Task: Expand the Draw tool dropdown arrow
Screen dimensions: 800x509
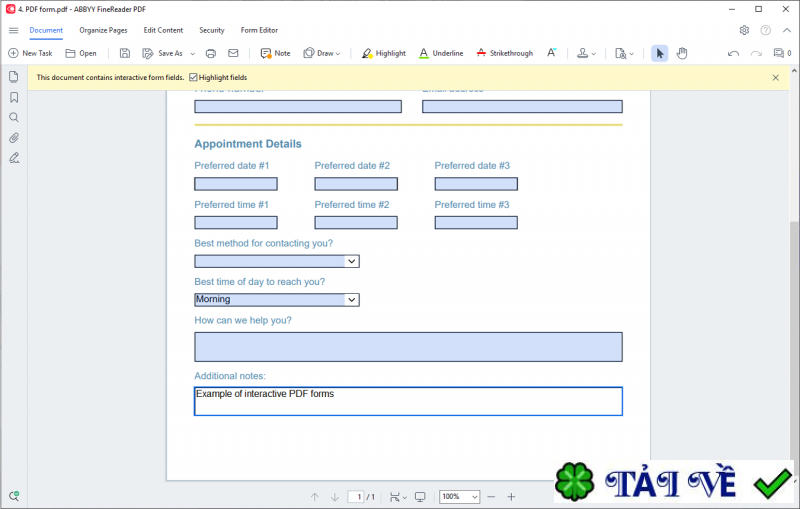Action: [338, 54]
